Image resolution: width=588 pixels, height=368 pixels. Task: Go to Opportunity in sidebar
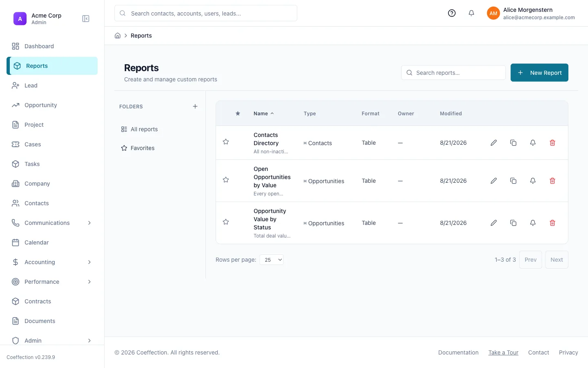click(52, 105)
